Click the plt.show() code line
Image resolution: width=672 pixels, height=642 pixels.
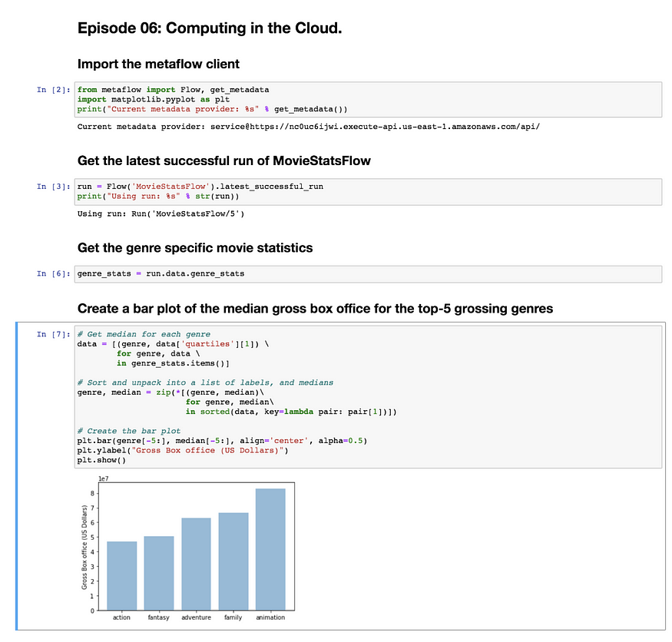[x=101, y=460]
